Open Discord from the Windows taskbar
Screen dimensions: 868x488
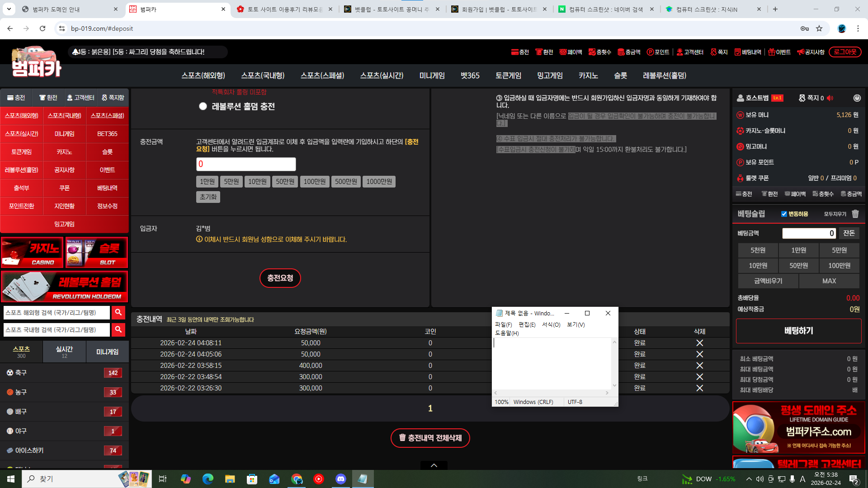pyautogui.click(x=340, y=479)
